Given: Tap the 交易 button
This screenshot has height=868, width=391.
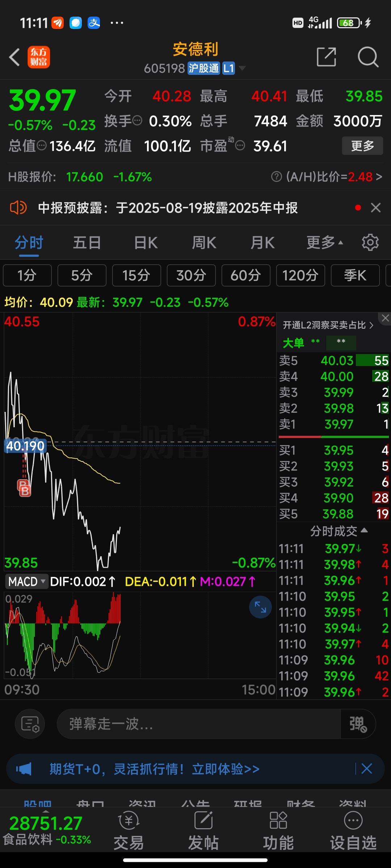Looking at the screenshot, I should pos(129,830).
